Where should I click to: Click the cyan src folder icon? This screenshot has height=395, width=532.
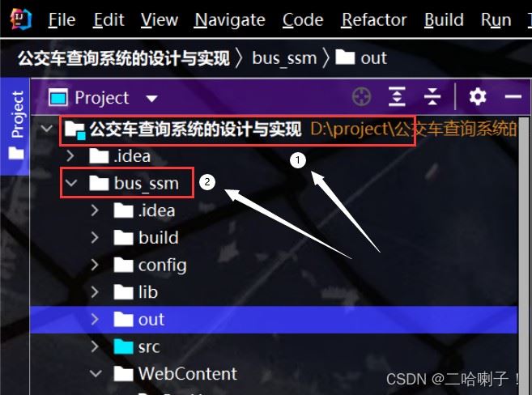coord(123,346)
